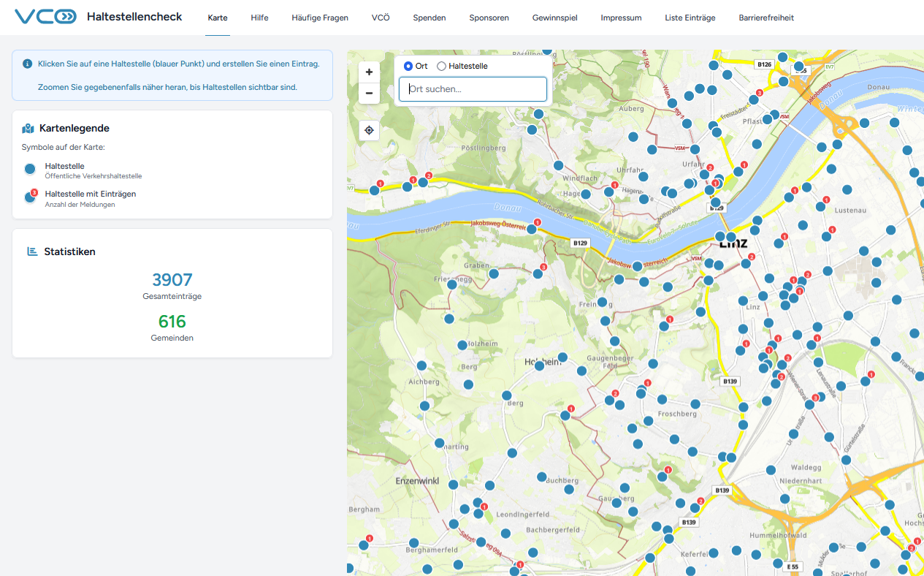Zoom out the map with minus button
924x576 pixels.
coord(369,93)
